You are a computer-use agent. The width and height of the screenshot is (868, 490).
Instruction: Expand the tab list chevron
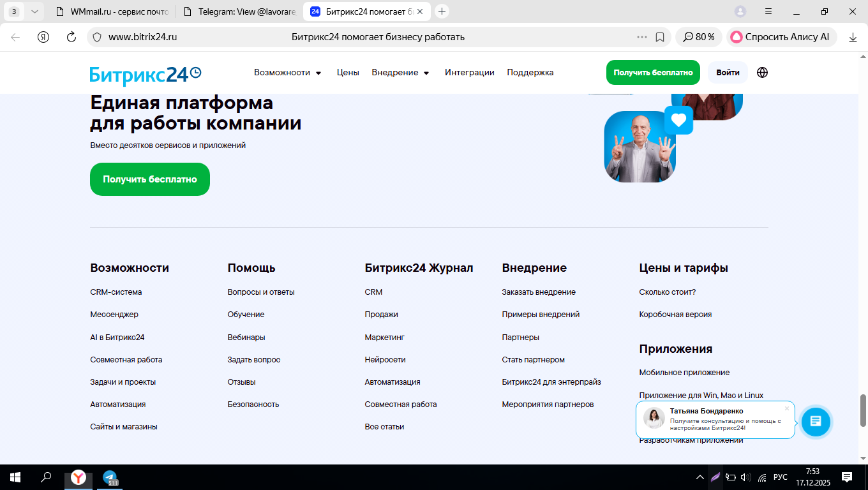(34, 11)
